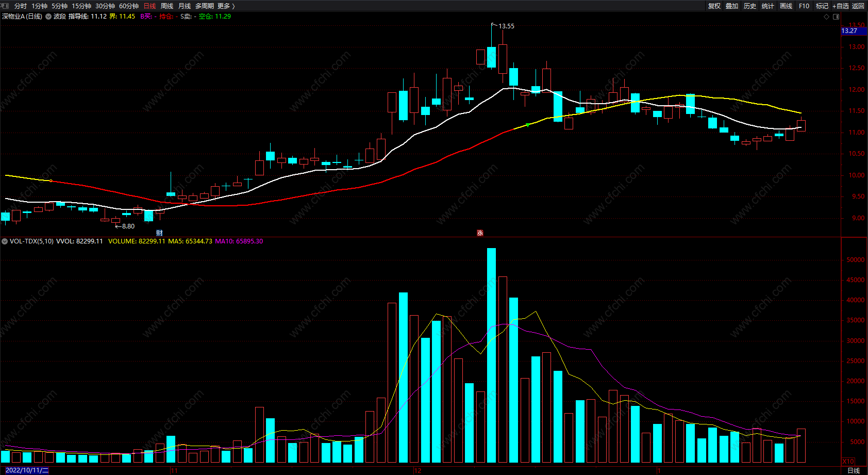Click the 叠加 overlay button
The image size is (868, 475).
tap(732, 6)
